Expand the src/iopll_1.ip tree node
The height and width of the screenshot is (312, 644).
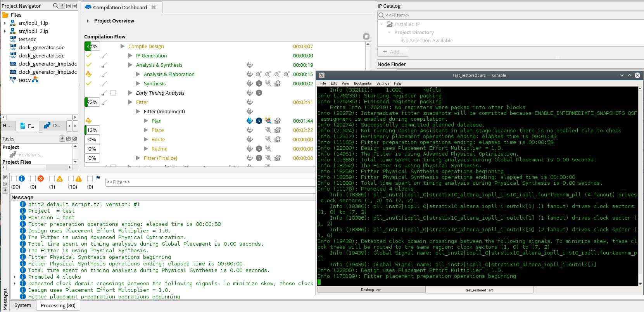tap(5, 23)
